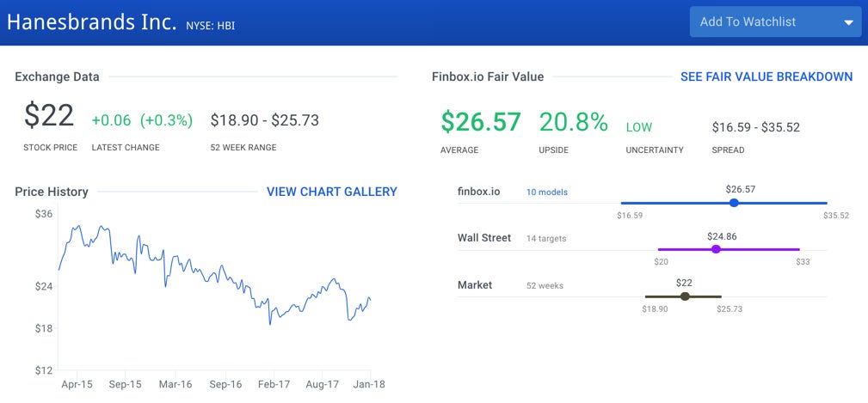Click the Hanesbrands Inc. company title
868x403 pixels.
pyautogui.click(x=92, y=22)
